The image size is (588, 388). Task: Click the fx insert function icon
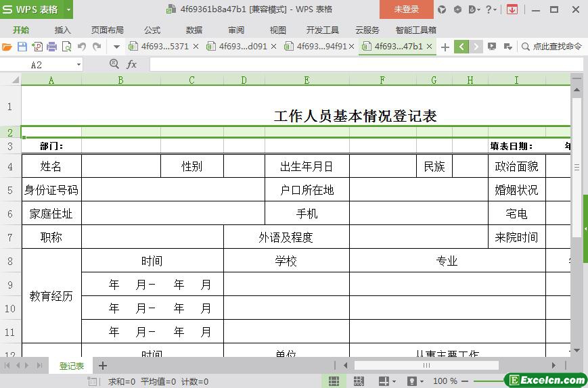coord(132,64)
